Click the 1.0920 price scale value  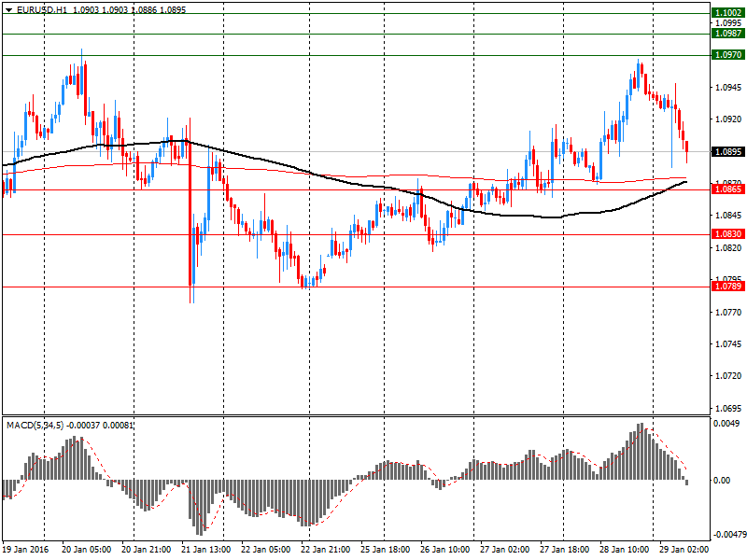point(728,119)
